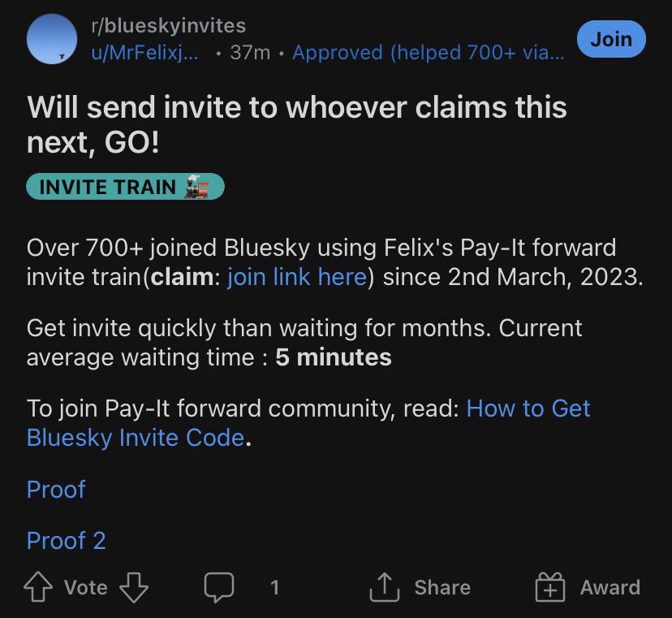Tap the Award gift icon

[x=549, y=587]
